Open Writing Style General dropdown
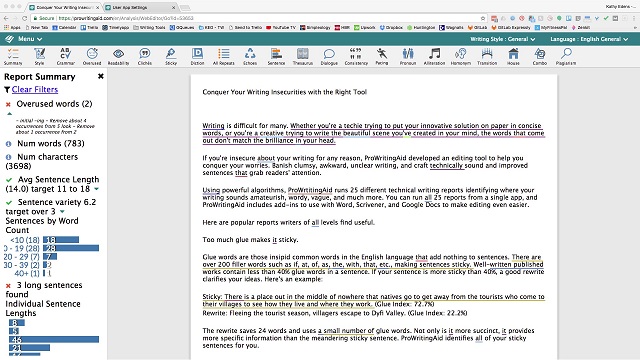This screenshot has width=640, height=360. point(502,39)
